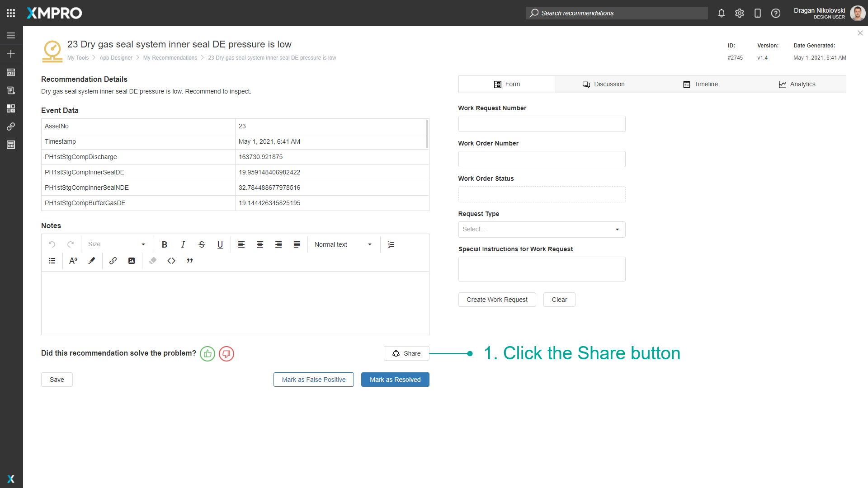The height and width of the screenshot is (488, 868).
Task: Click the thumbs down feedback icon
Action: [226, 354]
